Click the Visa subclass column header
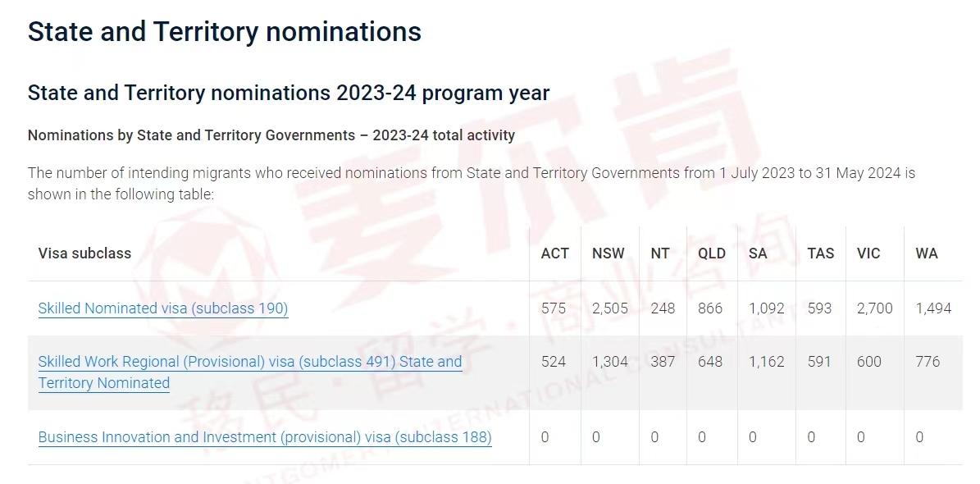 point(85,253)
